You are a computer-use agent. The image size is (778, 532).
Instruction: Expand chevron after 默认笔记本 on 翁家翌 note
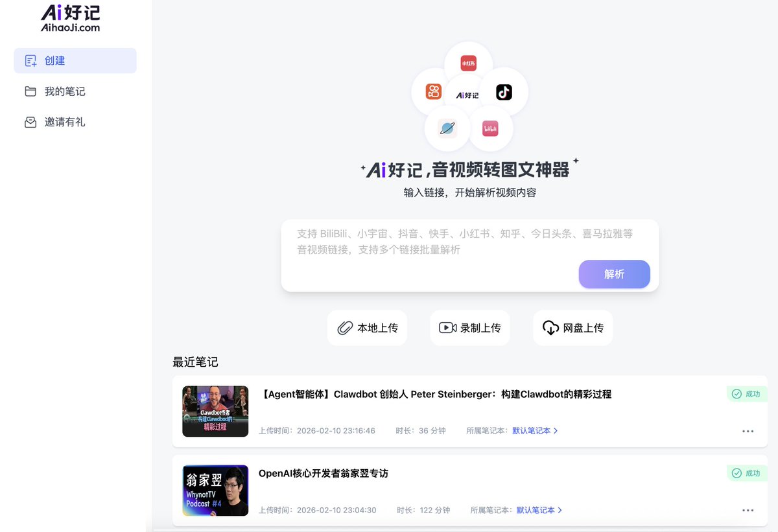[x=560, y=510]
